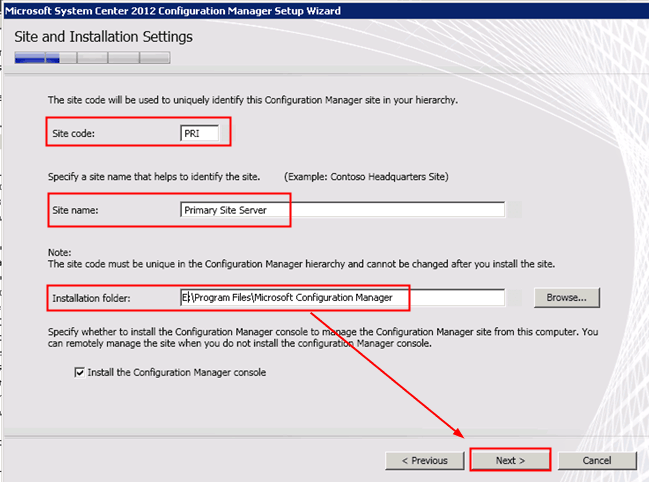Go back with the < Previous button
Image resolution: width=649 pixels, height=482 pixels.
click(425, 460)
